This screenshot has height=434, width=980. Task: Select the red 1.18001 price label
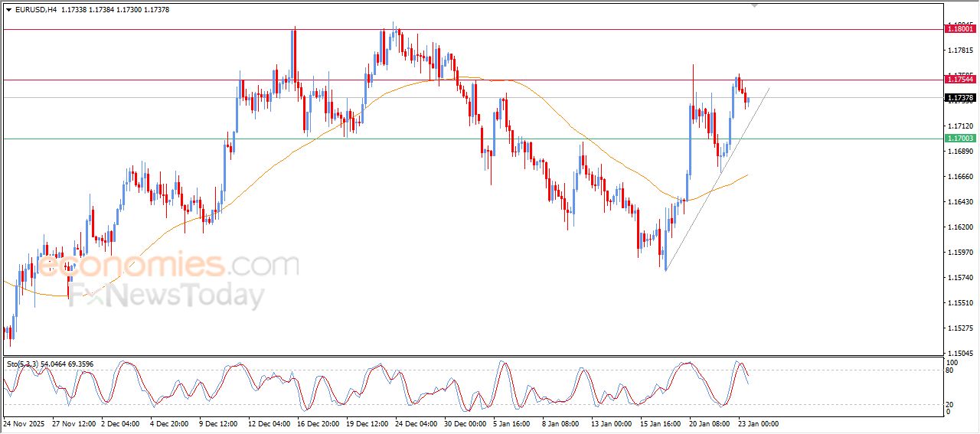pyautogui.click(x=960, y=29)
